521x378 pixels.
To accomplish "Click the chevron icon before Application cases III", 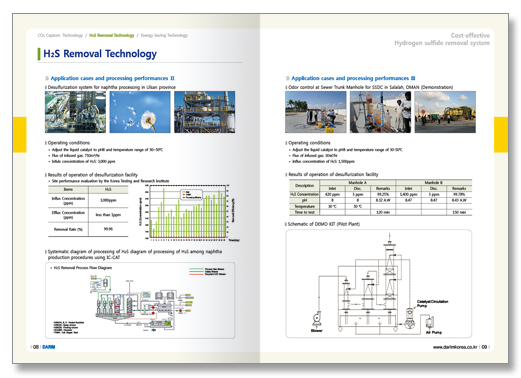I will [x=287, y=78].
